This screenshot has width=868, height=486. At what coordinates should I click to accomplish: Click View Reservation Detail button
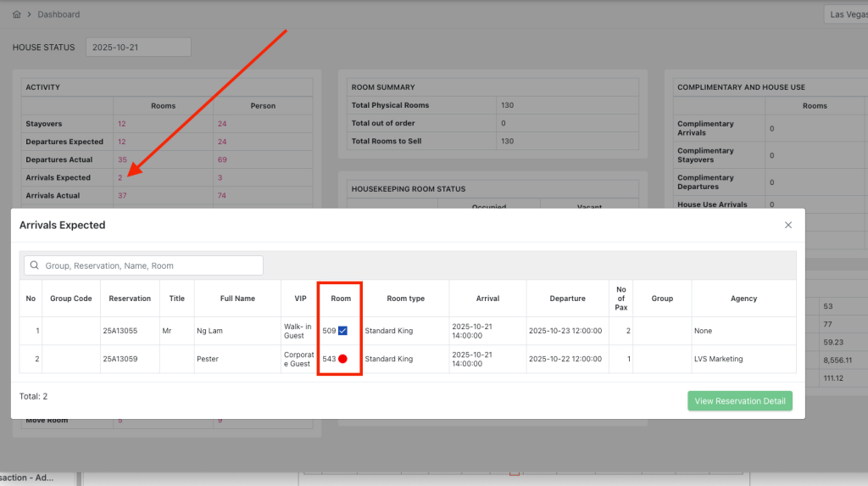pyautogui.click(x=739, y=400)
